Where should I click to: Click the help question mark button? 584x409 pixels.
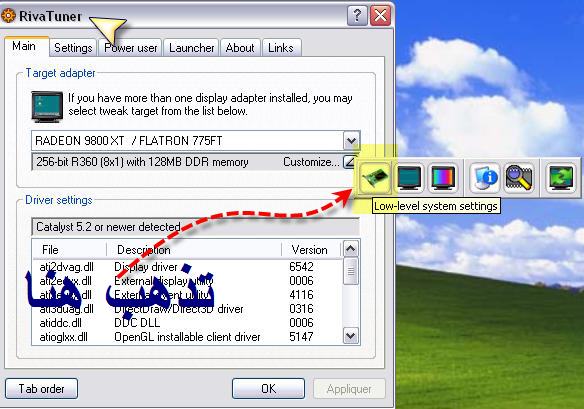[357, 16]
